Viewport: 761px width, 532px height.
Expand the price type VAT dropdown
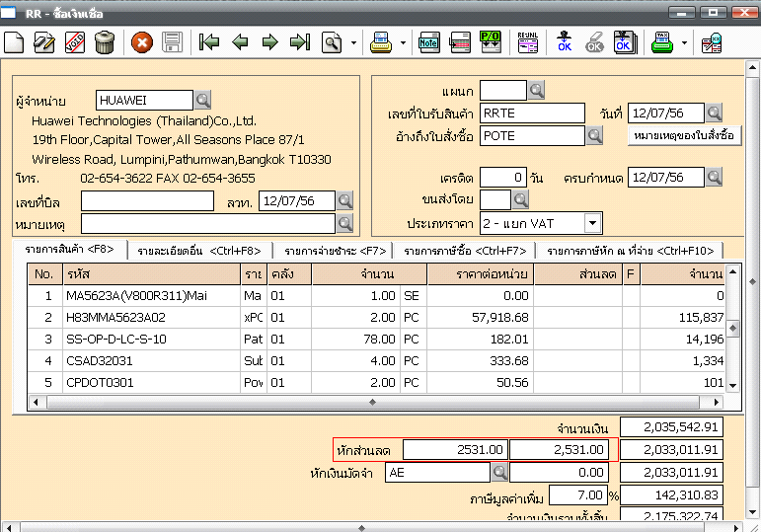pyautogui.click(x=592, y=223)
